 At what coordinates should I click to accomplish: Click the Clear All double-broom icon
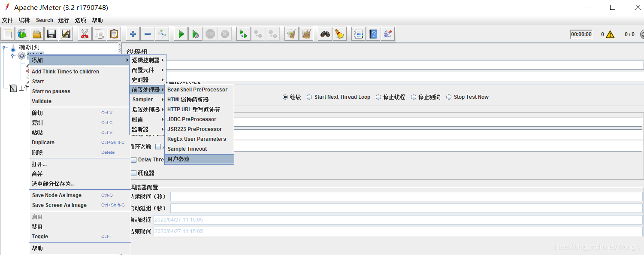click(306, 33)
